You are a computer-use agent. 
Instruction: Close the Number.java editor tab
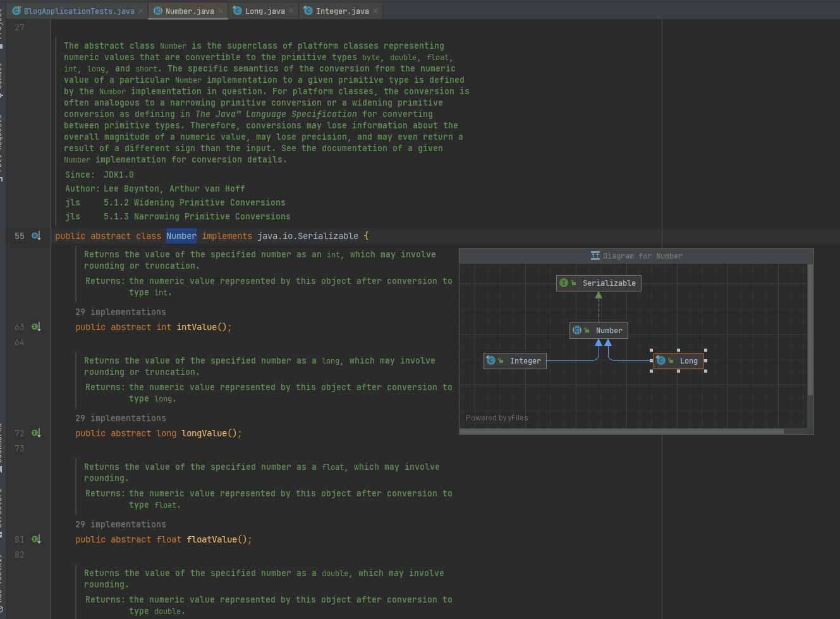(x=221, y=11)
